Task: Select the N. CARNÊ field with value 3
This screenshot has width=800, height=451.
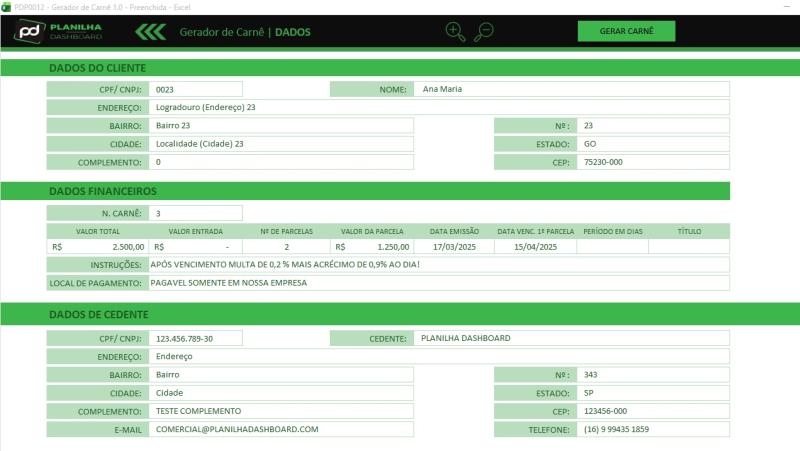Action: pyautogui.click(x=196, y=213)
